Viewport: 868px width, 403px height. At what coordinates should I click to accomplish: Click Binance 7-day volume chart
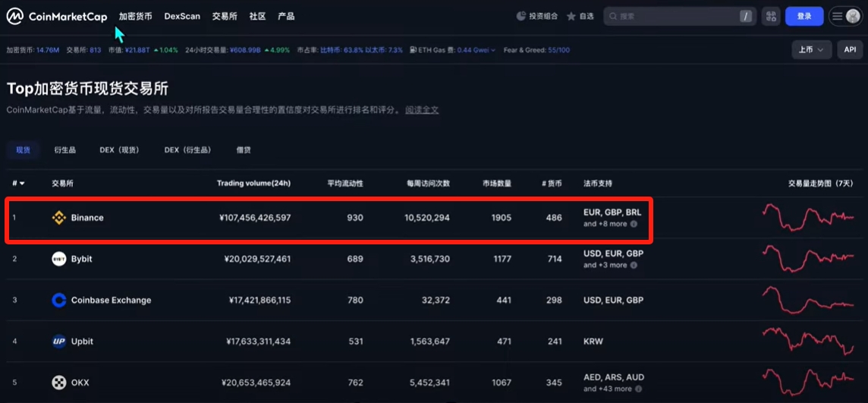tap(807, 217)
